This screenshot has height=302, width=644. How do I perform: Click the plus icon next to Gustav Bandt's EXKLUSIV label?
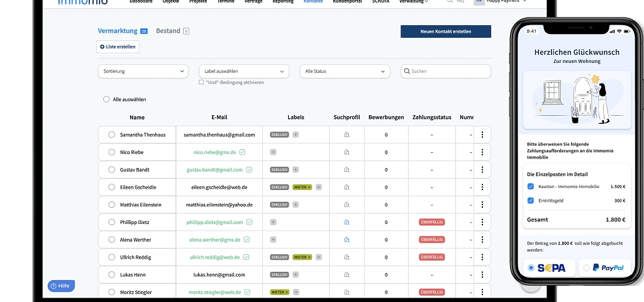point(296,170)
